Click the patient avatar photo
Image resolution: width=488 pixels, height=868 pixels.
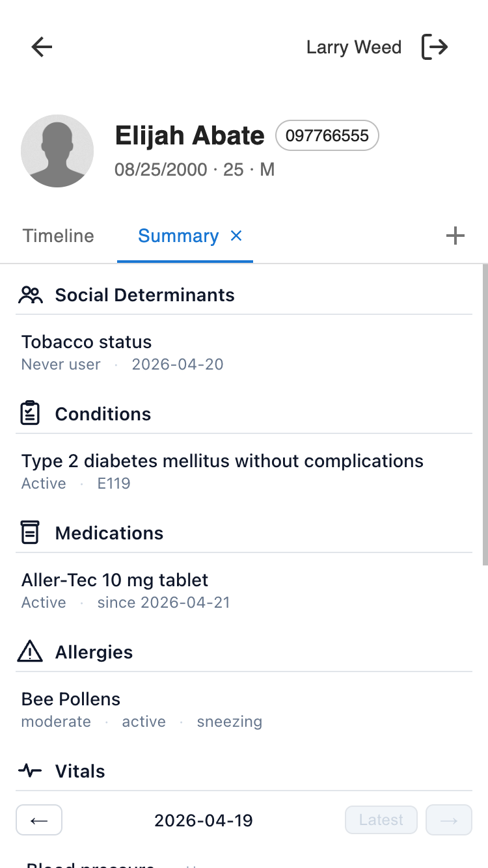point(57,151)
